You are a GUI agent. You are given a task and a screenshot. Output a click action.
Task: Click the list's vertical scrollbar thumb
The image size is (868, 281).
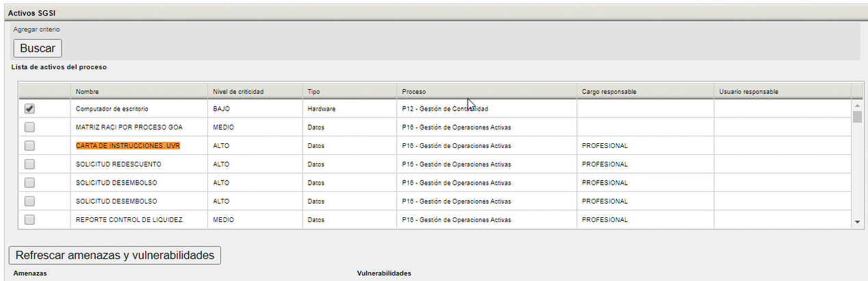coord(858,117)
